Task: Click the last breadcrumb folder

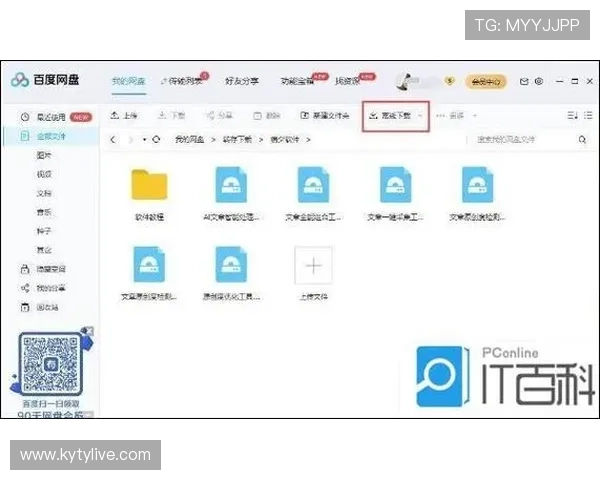Action: click(285, 140)
